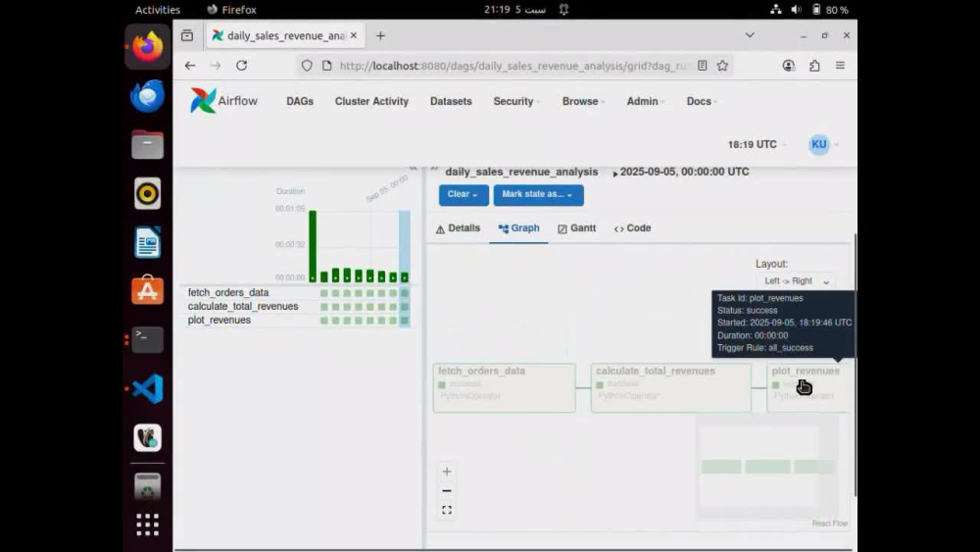
Task: Open Ubuntu Software from dock
Action: [x=148, y=290]
